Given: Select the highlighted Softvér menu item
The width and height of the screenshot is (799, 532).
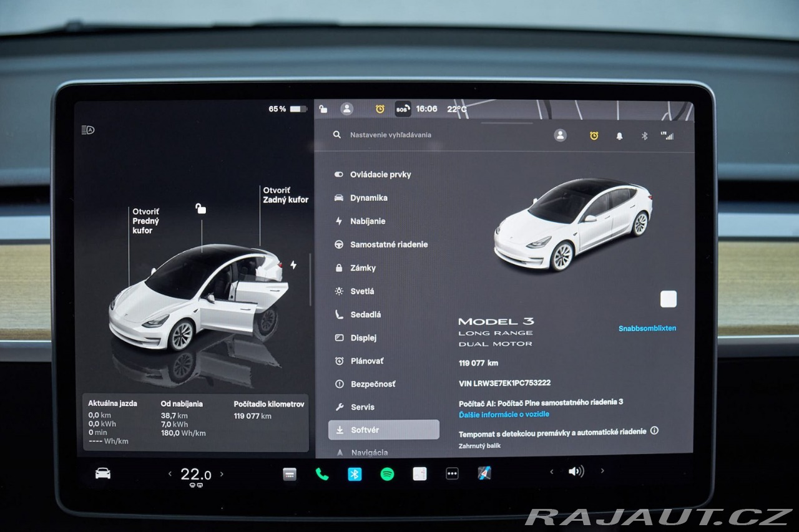Looking at the screenshot, I should [384, 430].
